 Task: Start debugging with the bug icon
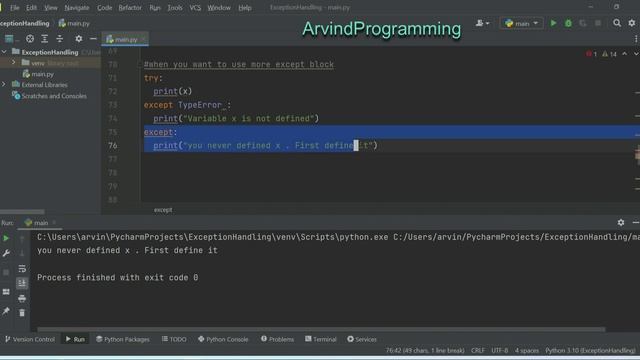tap(568, 23)
